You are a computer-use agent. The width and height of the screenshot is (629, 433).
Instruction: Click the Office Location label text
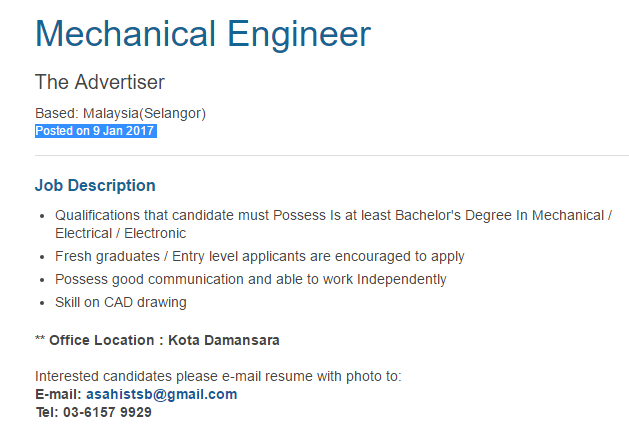click(x=103, y=340)
